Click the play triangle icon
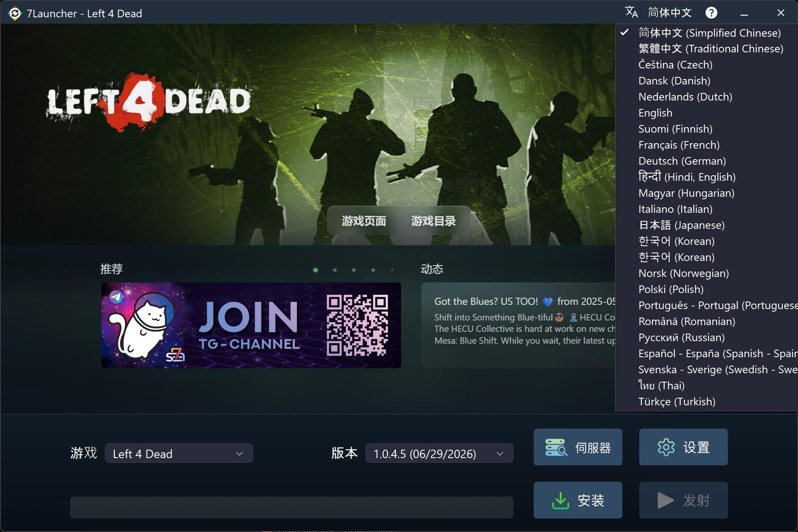The height and width of the screenshot is (532, 798). pyautogui.click(x=665, y=500)
